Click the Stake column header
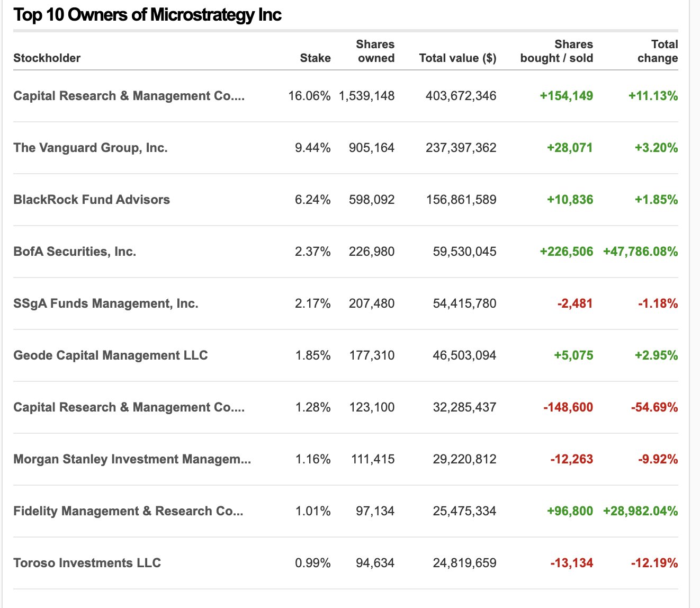Viewport: 700px width, 608px height. [315, 58]
